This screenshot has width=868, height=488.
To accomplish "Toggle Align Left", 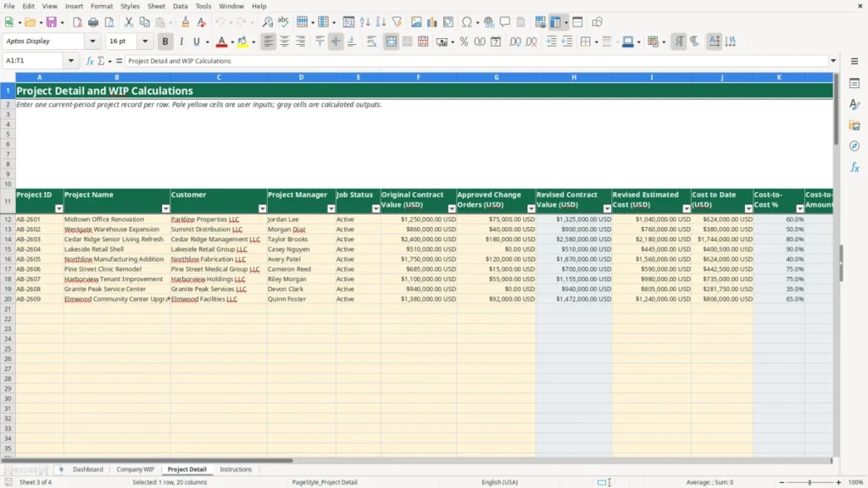I will pyautogui.click(x=269, y=42).
